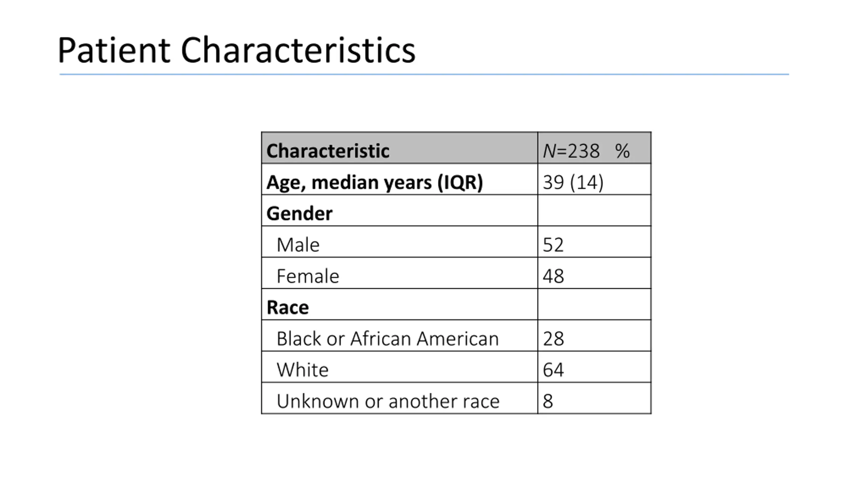The height and width of the screenshot is (488, 868).
Task: Click the blue line under the title
Action: (424, 74)
